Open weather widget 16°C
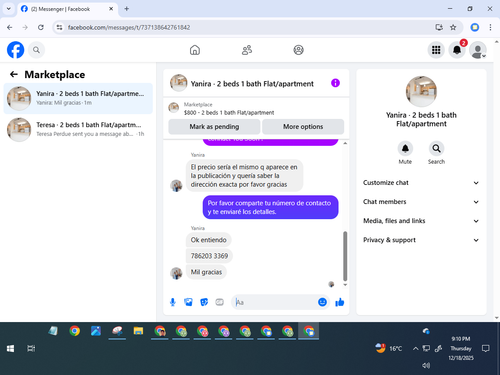Screen dimensions: 500x375 point(389,348)
